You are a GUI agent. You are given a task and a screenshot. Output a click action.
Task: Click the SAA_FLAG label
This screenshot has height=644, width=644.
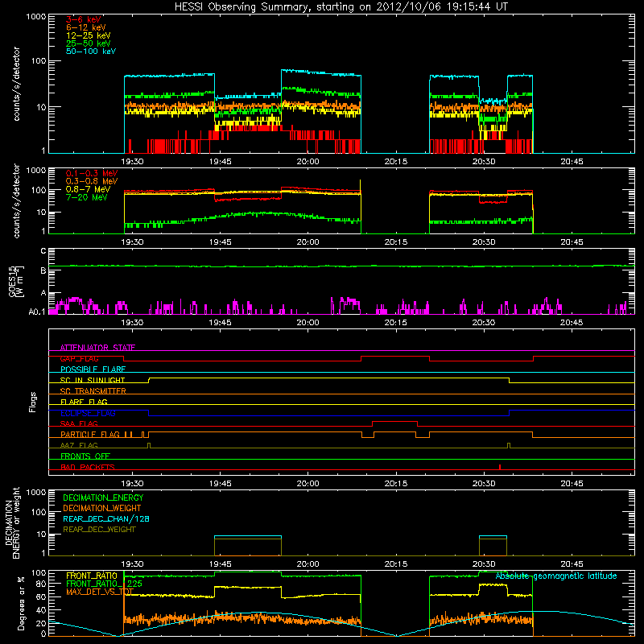click(x=79, y=423)
